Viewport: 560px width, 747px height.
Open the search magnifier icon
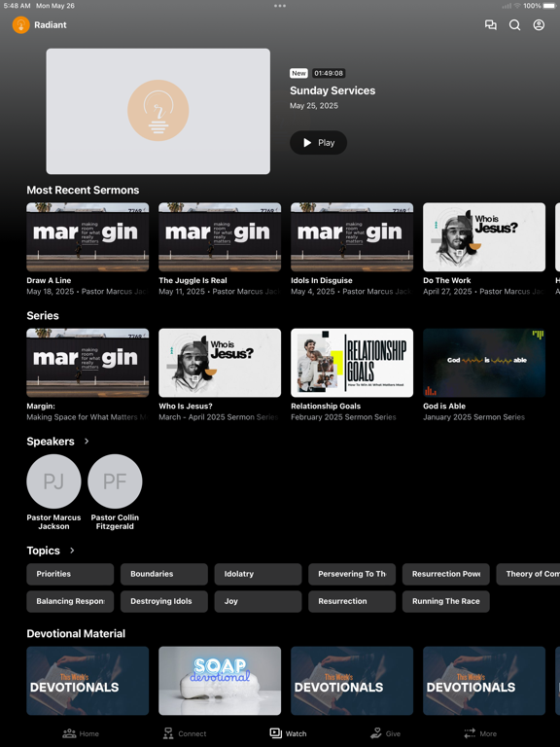(514, 24)
